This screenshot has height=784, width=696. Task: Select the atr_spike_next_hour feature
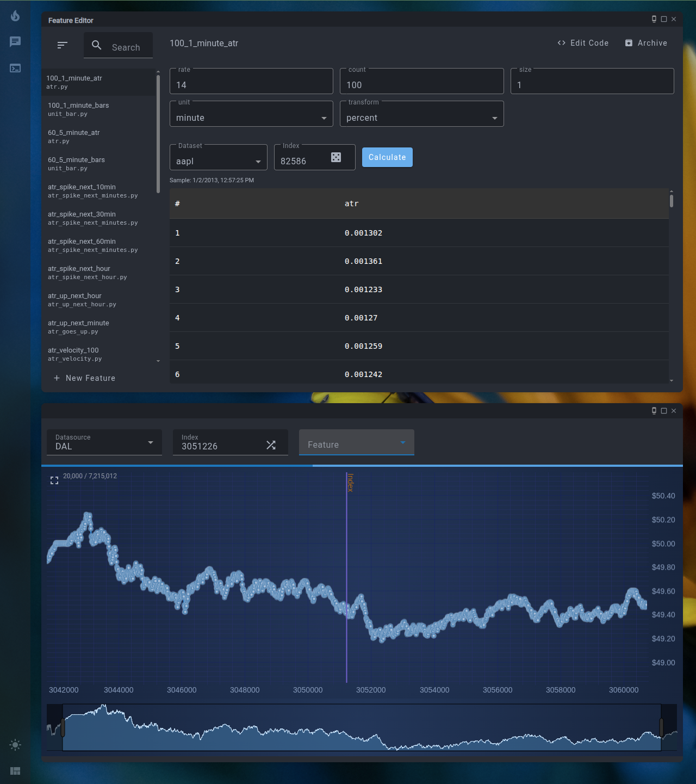98,273
